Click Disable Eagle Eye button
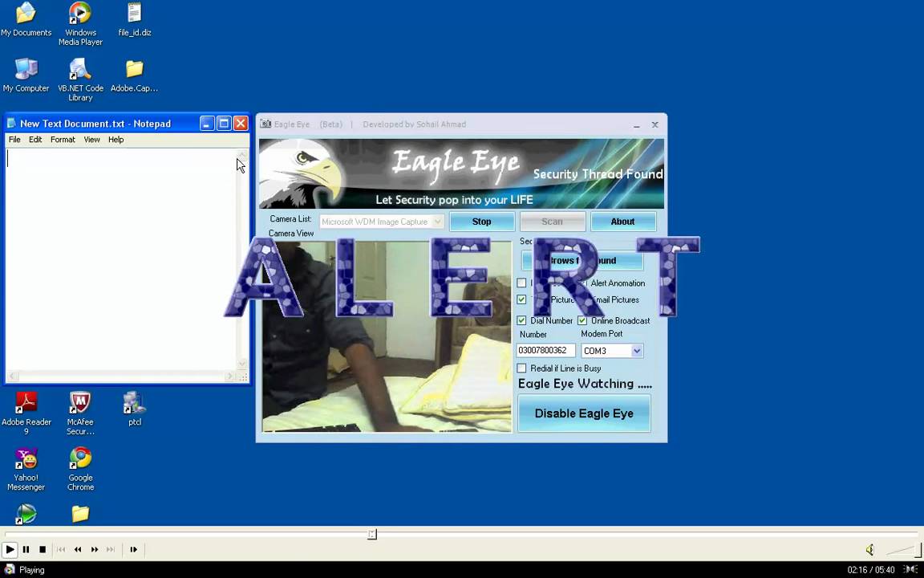This screenshot has width=924, height=578. click(584, 413)
